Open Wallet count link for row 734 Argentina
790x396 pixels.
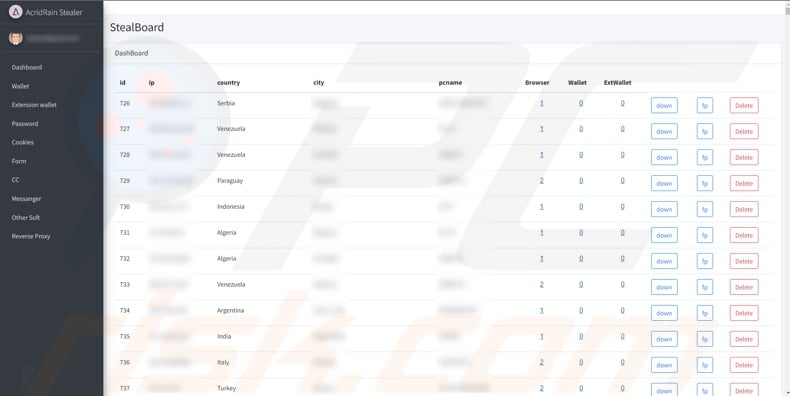point(581,310)
